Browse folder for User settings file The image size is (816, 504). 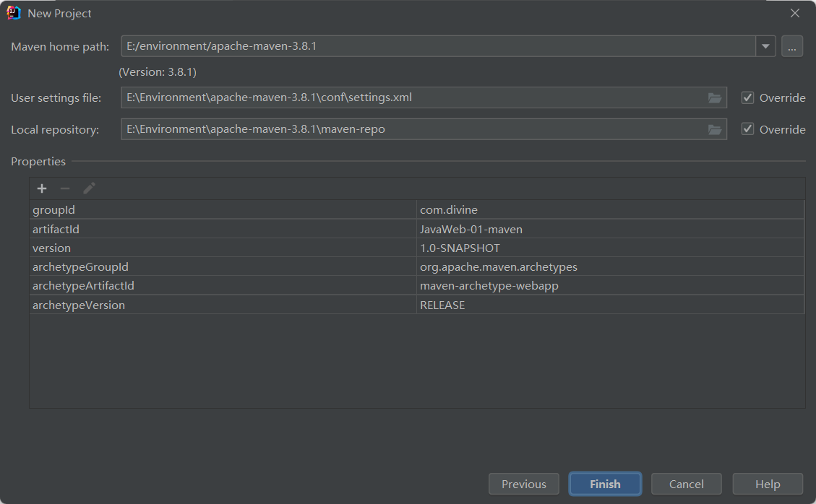[x=715, y=97]
